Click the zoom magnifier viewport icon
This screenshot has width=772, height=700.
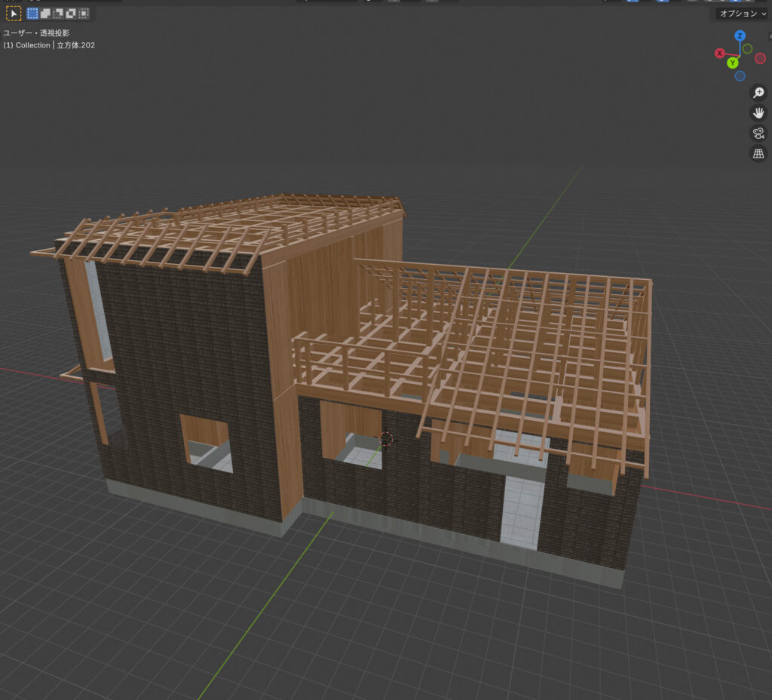click(758, 93)
